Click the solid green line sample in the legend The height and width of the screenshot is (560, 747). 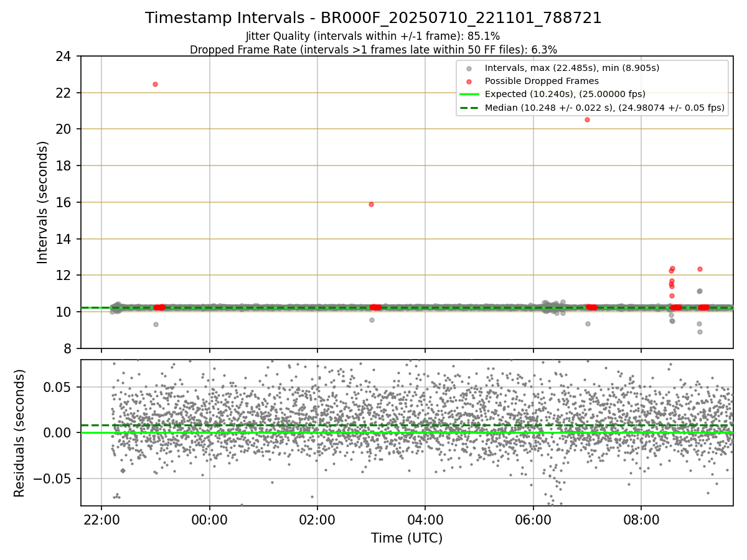(x=469, y=95)
